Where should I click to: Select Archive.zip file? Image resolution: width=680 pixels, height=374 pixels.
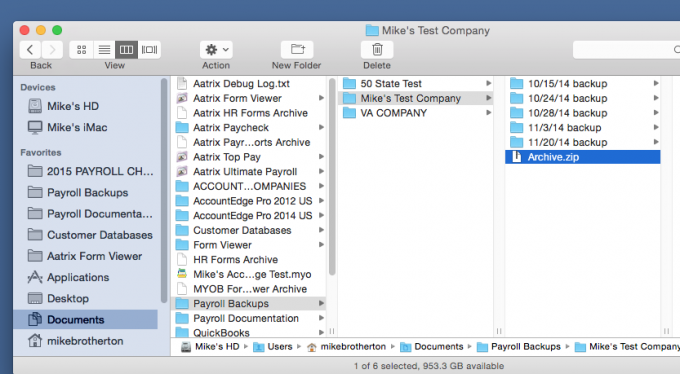pos(583,157)
